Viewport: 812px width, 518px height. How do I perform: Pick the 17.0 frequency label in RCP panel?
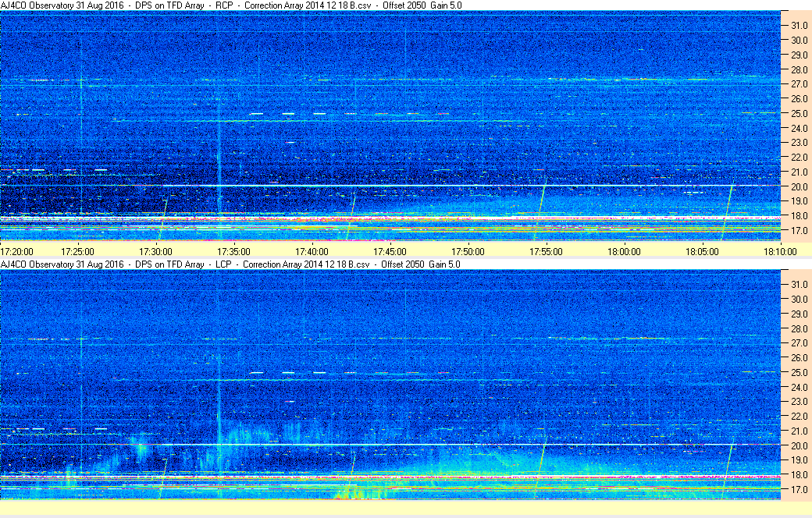tap(799, 230)
